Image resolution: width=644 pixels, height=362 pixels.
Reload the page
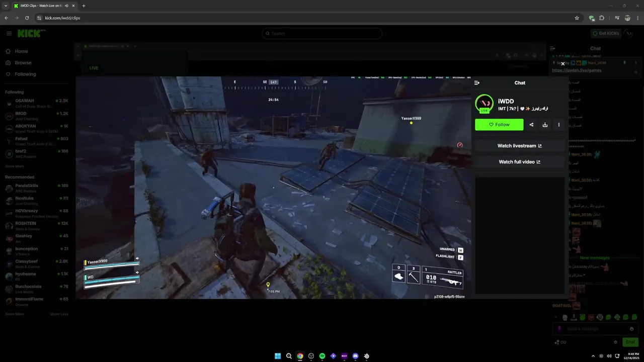coord(27,18)
